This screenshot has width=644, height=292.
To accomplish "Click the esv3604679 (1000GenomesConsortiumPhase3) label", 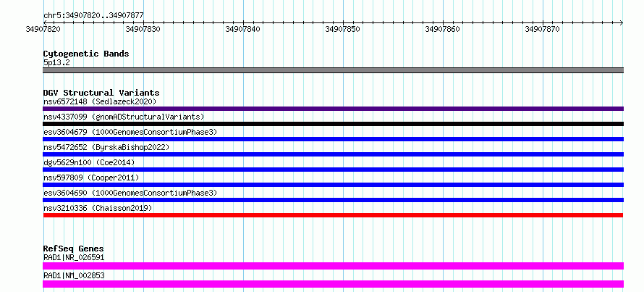I will (130, 132).
